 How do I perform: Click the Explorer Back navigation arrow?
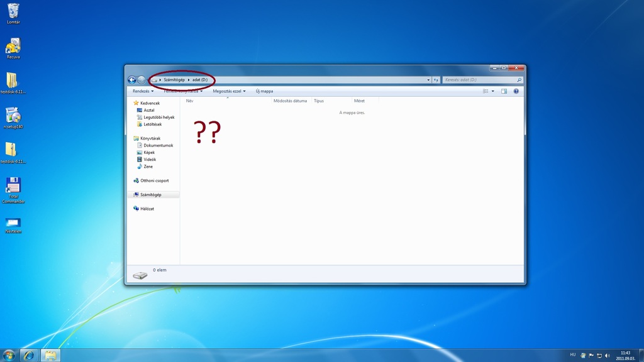(x=132, y=80)
